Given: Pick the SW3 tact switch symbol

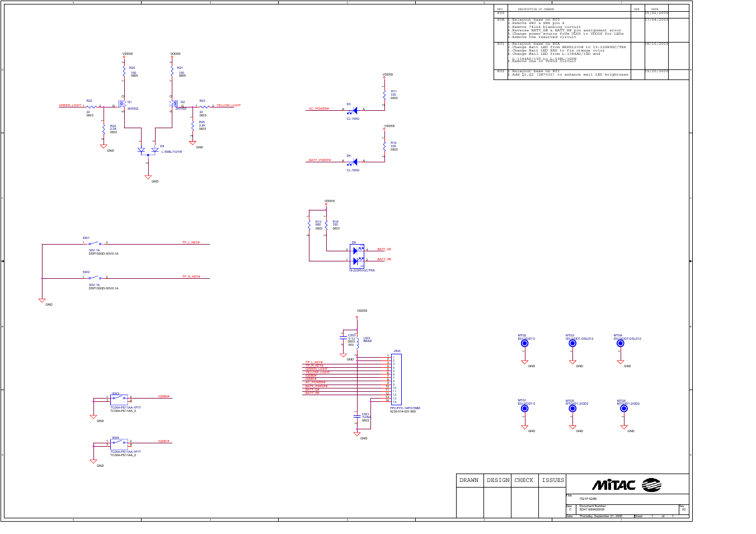Looking at the screenshot, I should (x=119, y=399).
